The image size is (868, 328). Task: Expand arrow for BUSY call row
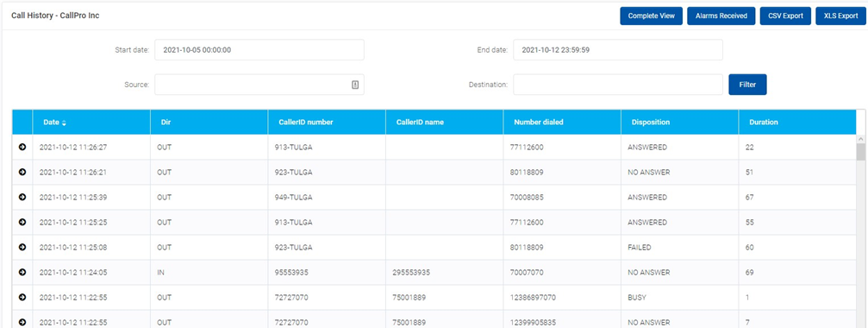coord(22,297)
